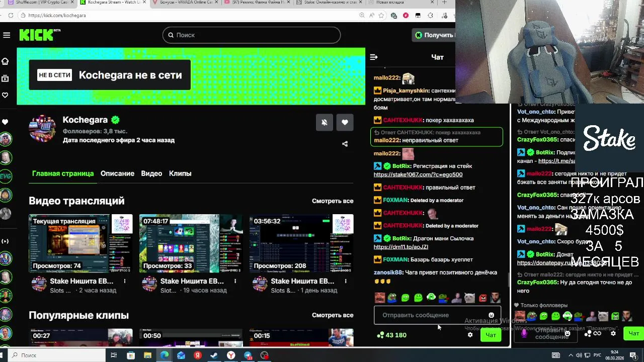
Task: Select the Главная страница tab
Action: [x=63, y=173]
